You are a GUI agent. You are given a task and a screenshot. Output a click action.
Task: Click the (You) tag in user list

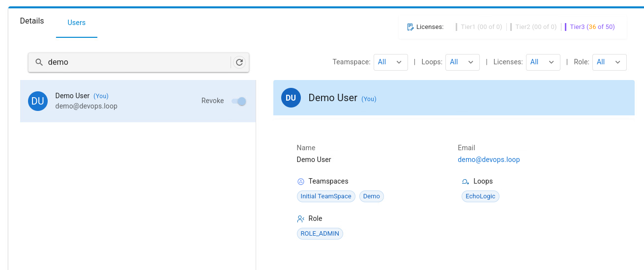(101, 96)
